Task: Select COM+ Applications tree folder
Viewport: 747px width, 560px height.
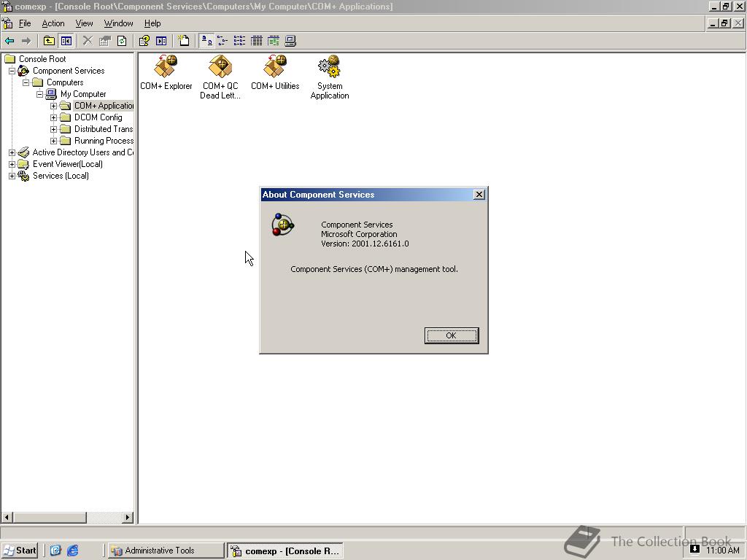Action: pyautogui.click(x=104, y=106)
